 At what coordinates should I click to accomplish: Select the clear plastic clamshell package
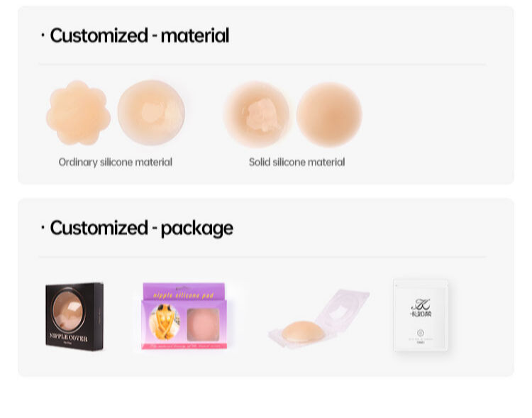point(318,317)
